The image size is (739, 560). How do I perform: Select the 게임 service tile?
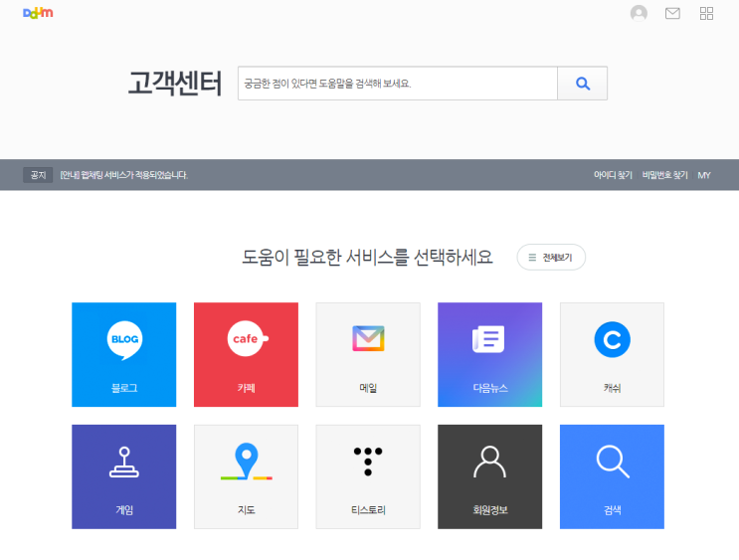[x=124, y=476]
